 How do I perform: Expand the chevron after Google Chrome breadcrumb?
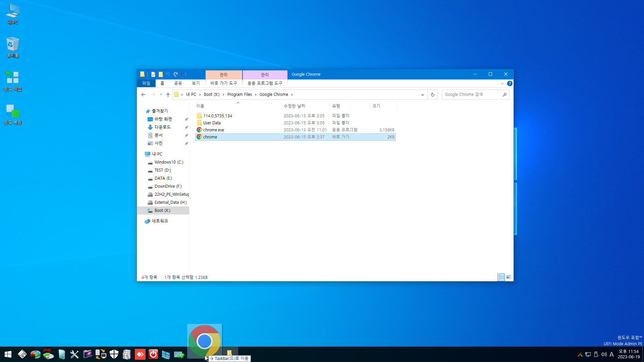(x=292, y=95)
